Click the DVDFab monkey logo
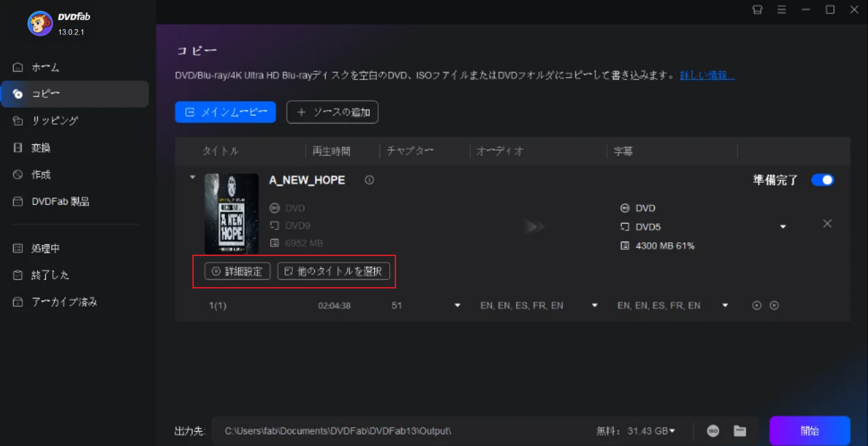Screen dimensions: 868x446 coord(40,23)
